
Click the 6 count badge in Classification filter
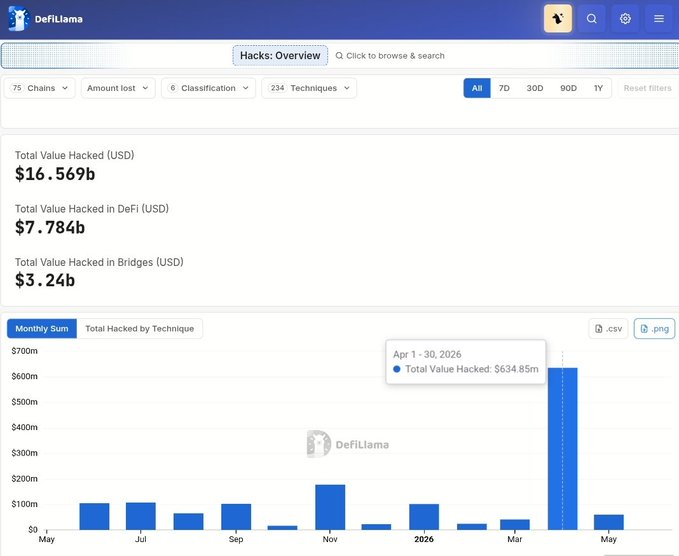tap(173, 88)
